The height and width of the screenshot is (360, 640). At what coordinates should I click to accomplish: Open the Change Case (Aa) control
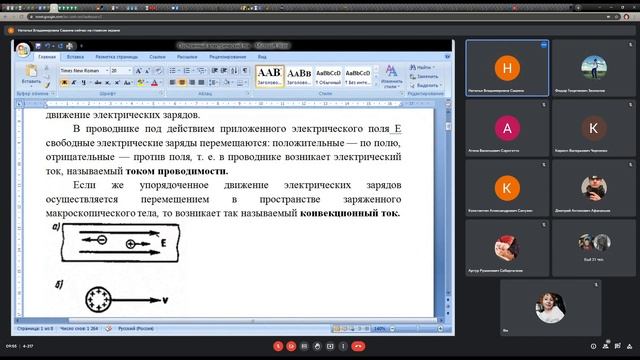[127, 82]
